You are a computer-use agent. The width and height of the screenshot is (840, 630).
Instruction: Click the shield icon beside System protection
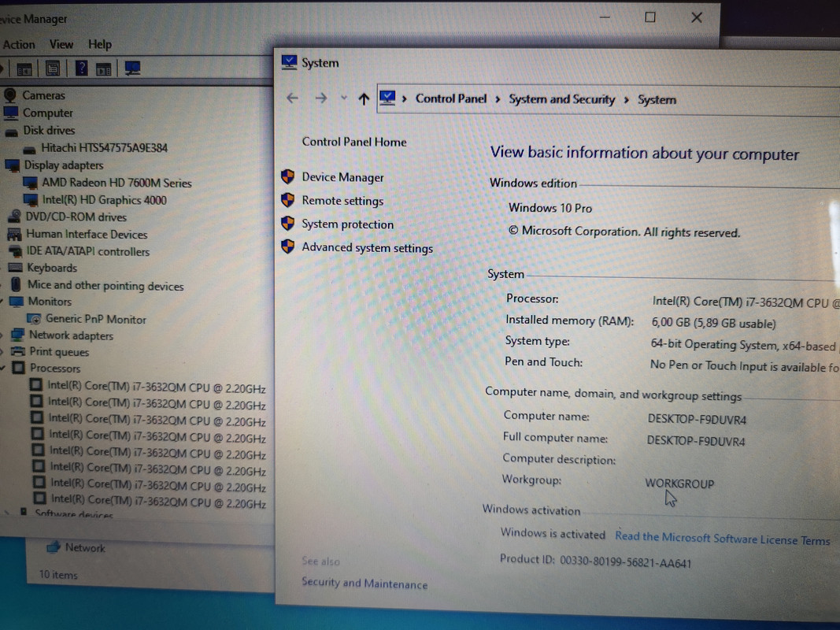(287, 223)
